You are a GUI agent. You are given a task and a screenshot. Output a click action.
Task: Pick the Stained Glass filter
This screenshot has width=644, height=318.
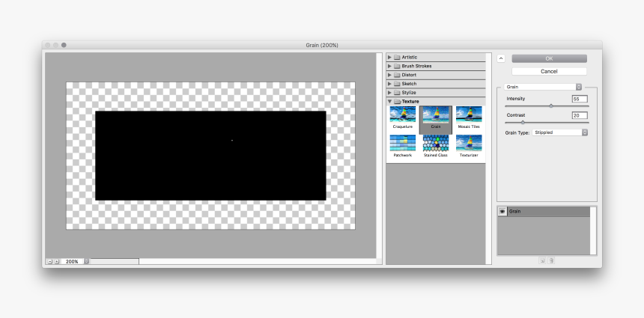coord(435,143)
